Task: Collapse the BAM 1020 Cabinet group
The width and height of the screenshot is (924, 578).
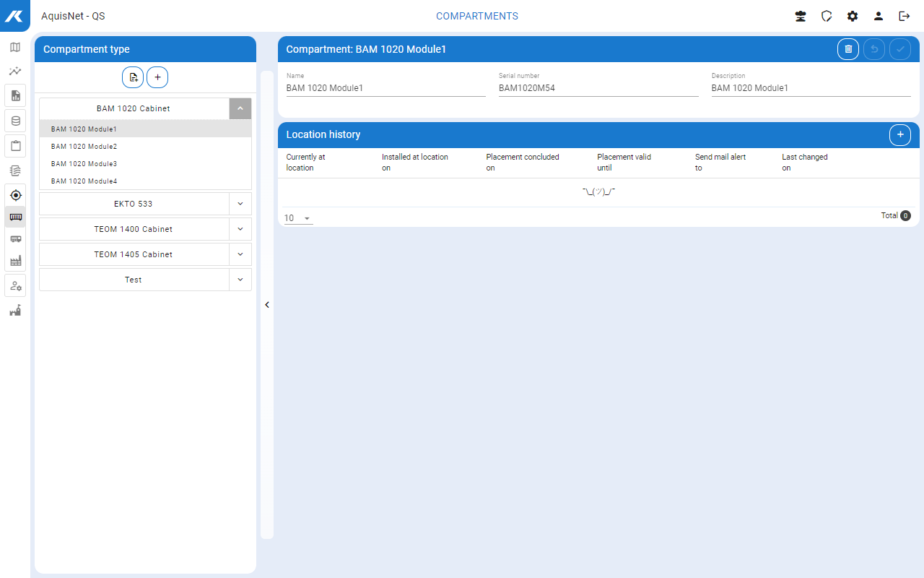Action: 240,108
